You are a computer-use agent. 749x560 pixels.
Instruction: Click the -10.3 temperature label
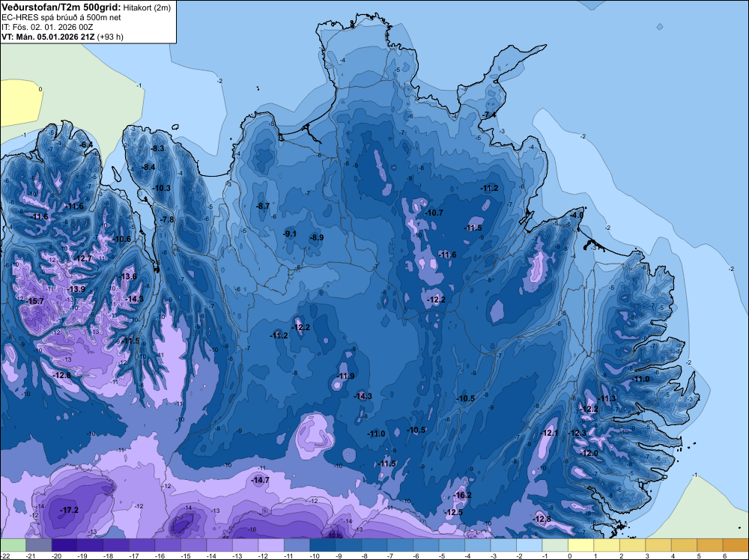[162, 188]
